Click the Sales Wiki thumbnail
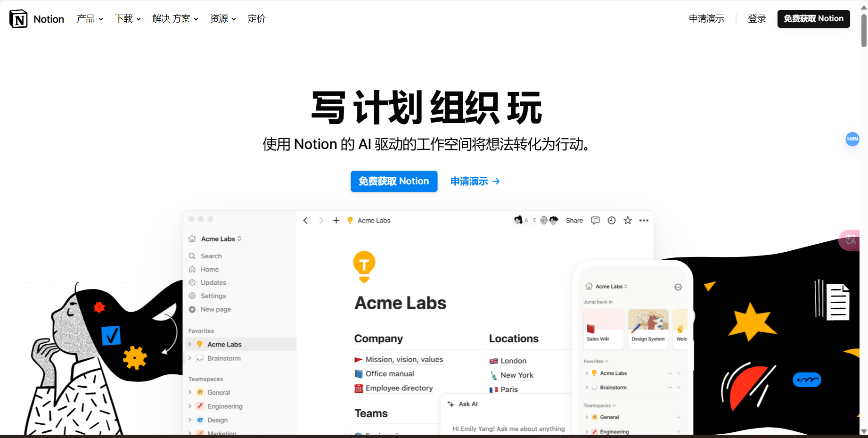The image size is (868, 438). click(603, 329)
